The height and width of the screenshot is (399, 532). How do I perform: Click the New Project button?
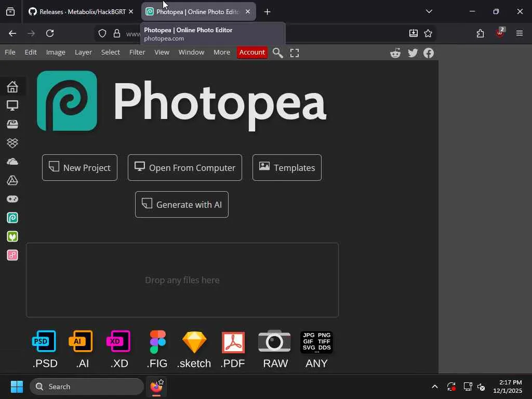click(x=79, y=168)
